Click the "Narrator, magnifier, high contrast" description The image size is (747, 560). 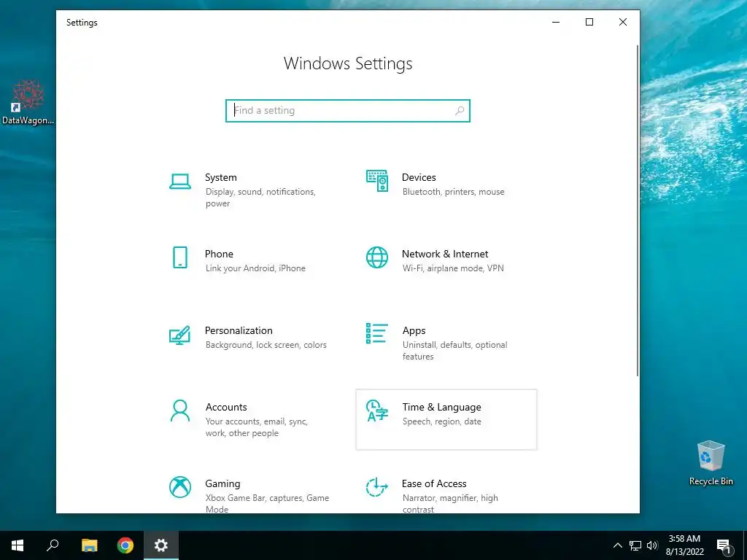coord(450,503)
